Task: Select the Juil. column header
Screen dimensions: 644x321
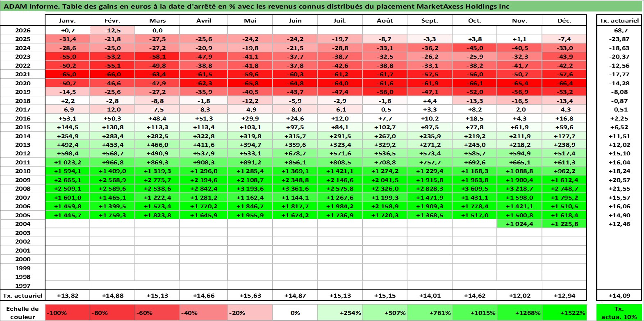Action: pyautogui.click(x=340, y=20)
